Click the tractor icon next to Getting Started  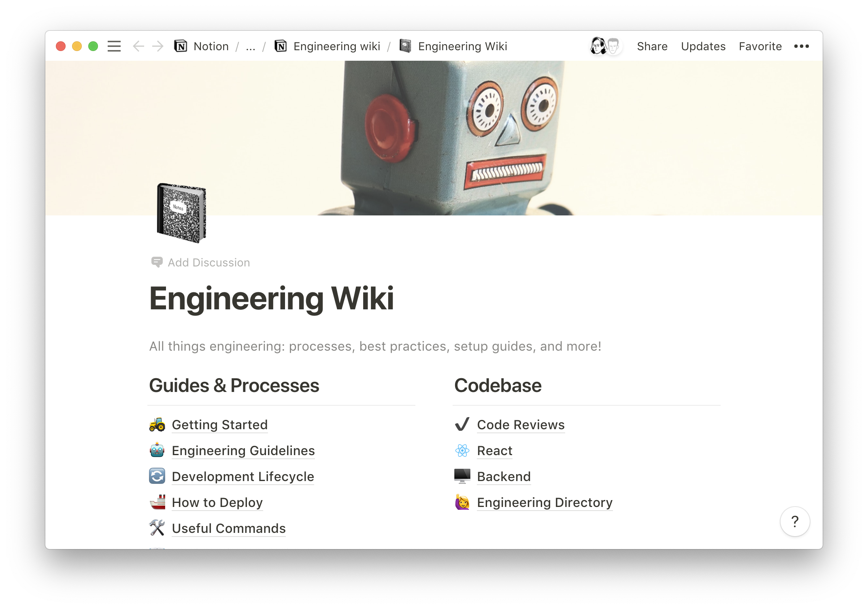(x=156, y=424)
